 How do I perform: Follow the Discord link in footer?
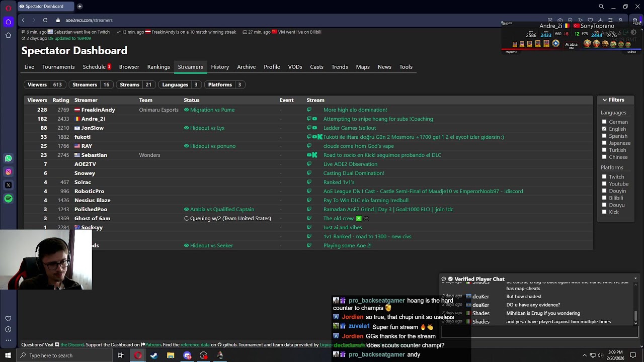tap(72, 345)
